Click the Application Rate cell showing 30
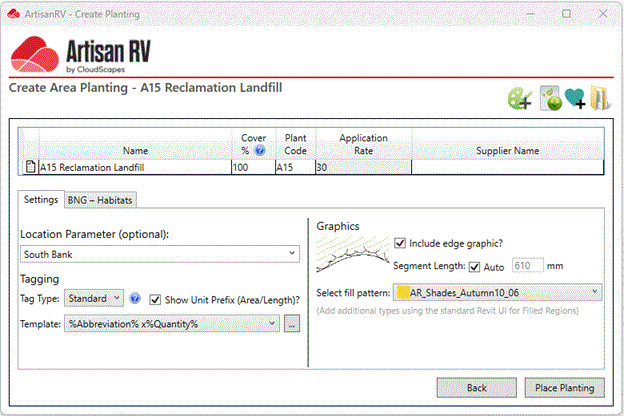 point(363,167)
